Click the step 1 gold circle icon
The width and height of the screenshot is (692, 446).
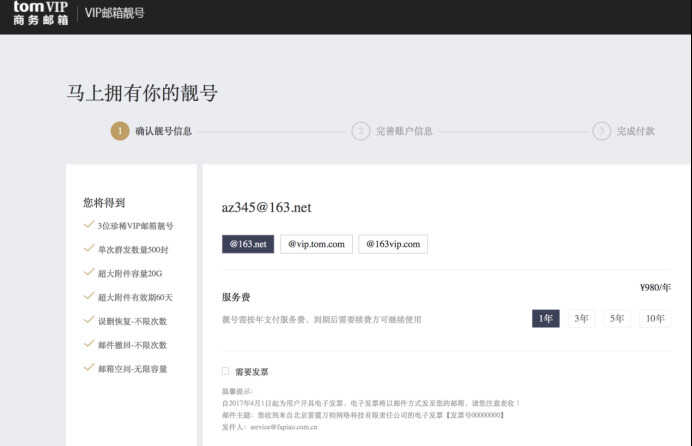[x=120, y=131]
